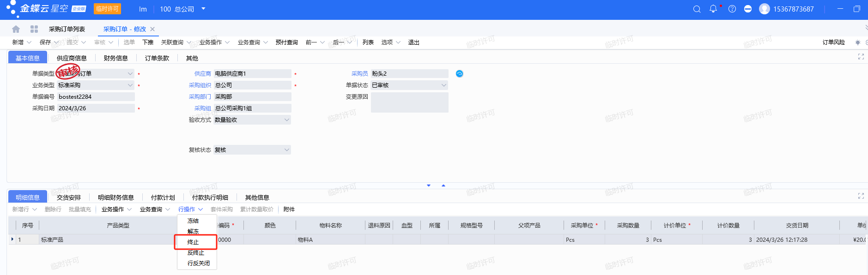Click the 退出 toolbar button
Image resolution: width=868 pixels, height=275 pixels.
point(414,42)
